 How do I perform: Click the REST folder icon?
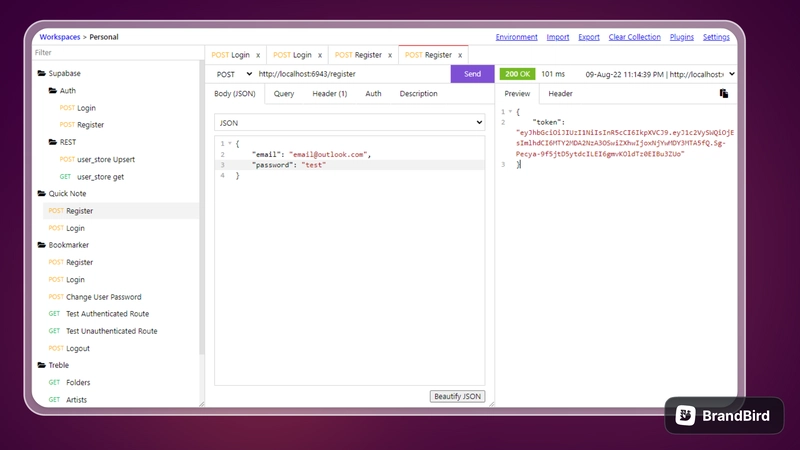click(53, 142)
